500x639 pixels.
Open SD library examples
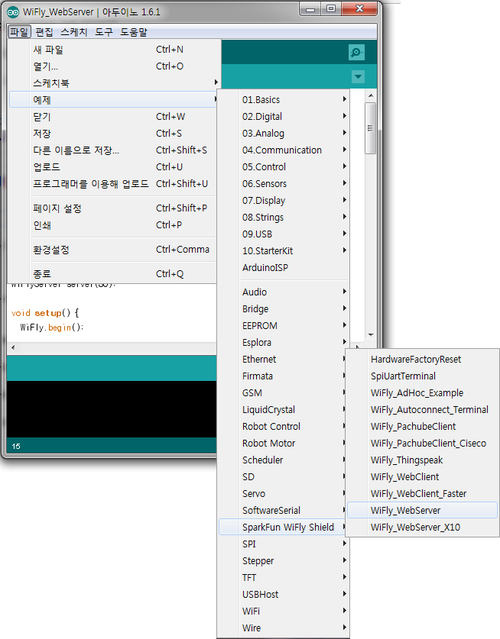[x=282, y=477]
